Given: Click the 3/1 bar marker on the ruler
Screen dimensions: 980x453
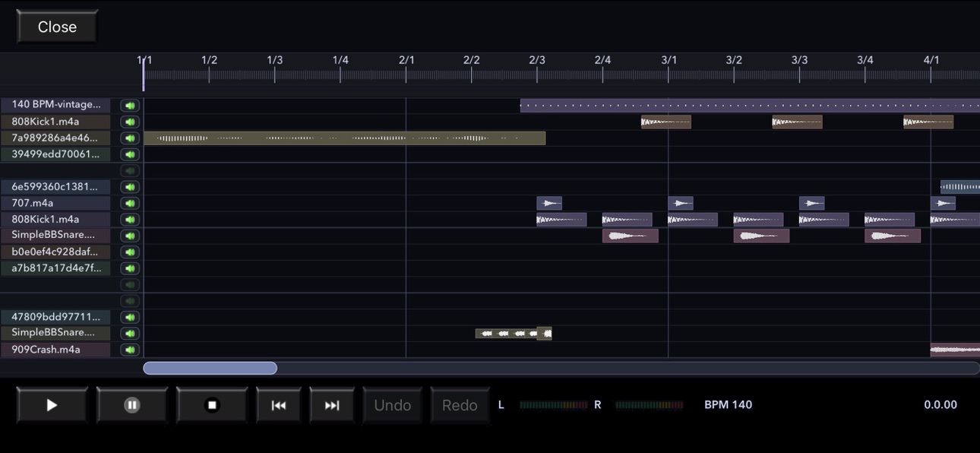Looking at the screenshot, I should tap(669, 60).
